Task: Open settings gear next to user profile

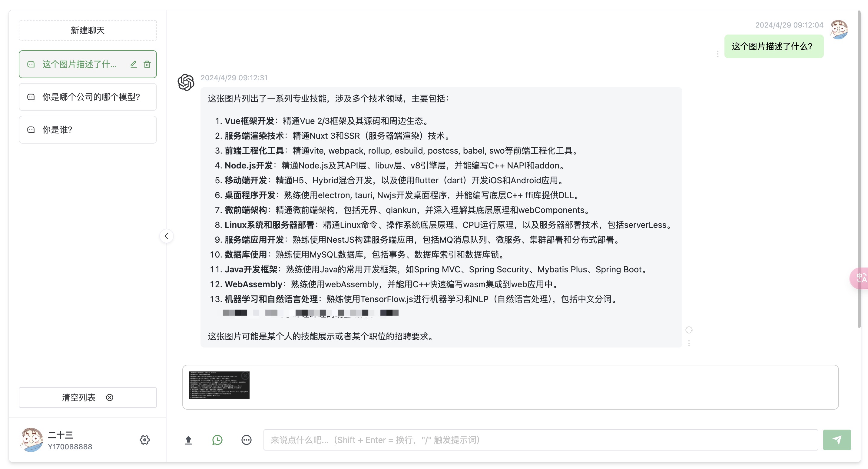Action: [x=144, y=440]
